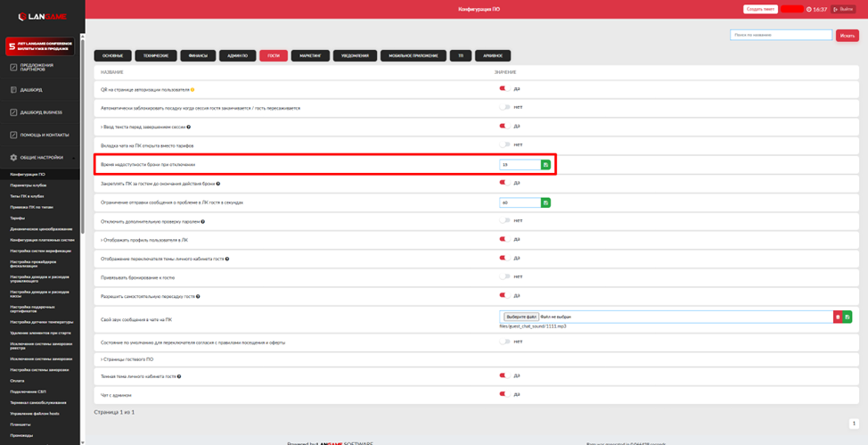The width and height of the screenshot is (868, 445).
Task: Toggle QR on user authorization page switch
Action: [504, 89]
